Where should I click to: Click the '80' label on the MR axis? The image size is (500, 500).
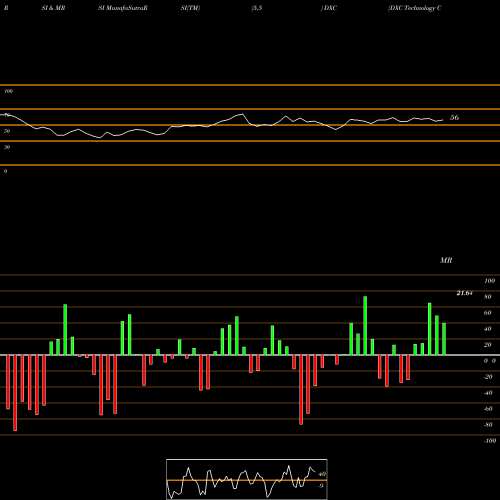[488, 297]
